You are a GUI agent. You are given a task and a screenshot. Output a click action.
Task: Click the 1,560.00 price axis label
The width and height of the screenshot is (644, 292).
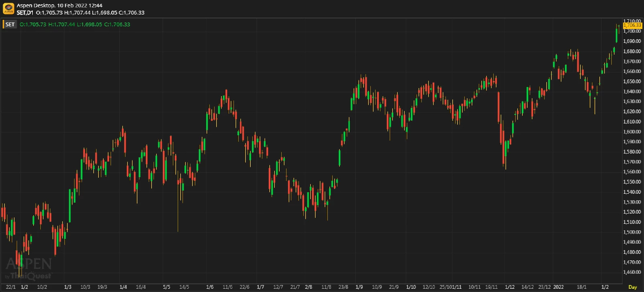click(x=633, y=172)
